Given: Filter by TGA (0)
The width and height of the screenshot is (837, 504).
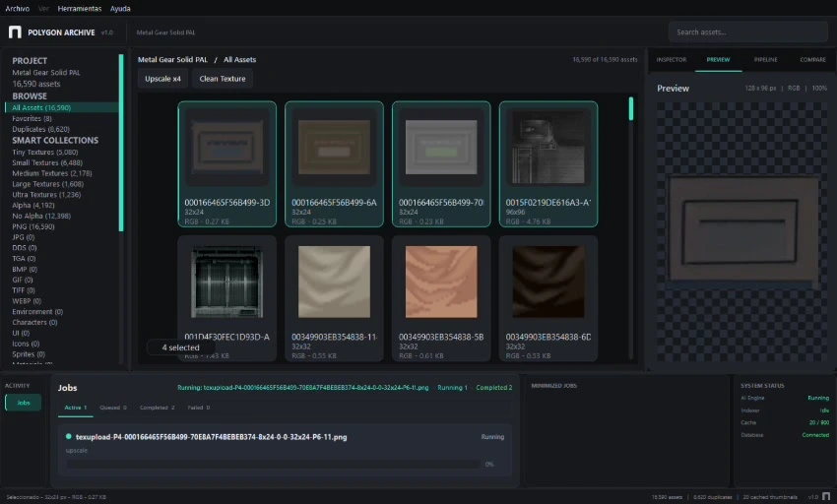Looking at the screenshot, I should click(x=24, y=259).
